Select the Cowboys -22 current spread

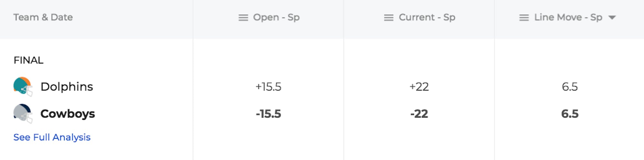pos(419,114)
